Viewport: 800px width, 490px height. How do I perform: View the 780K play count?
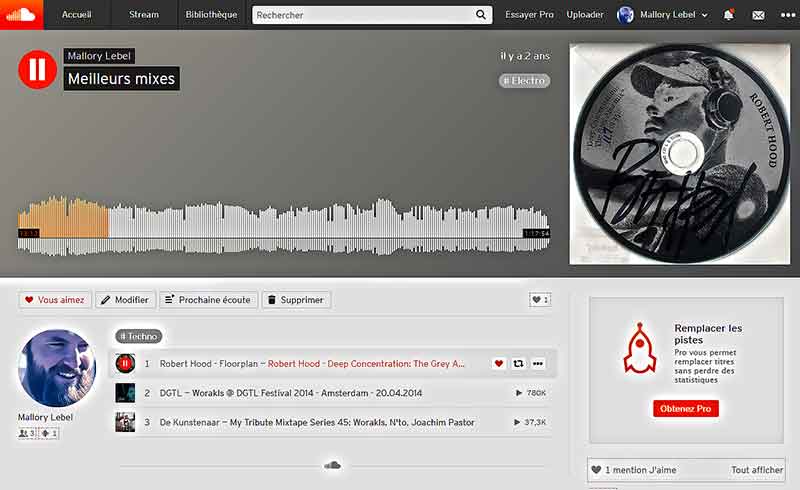[x=531, y=393]
